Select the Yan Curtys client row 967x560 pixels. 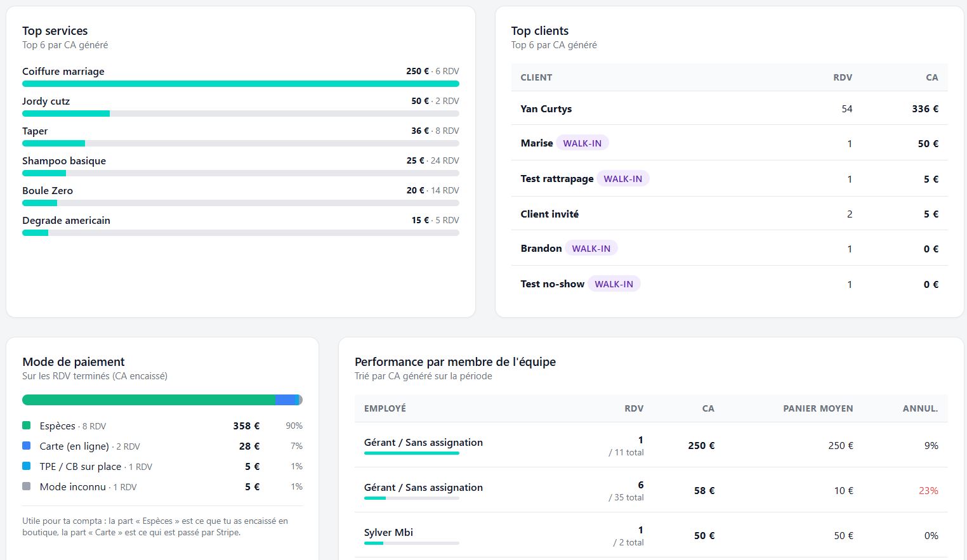click(730, 108)
